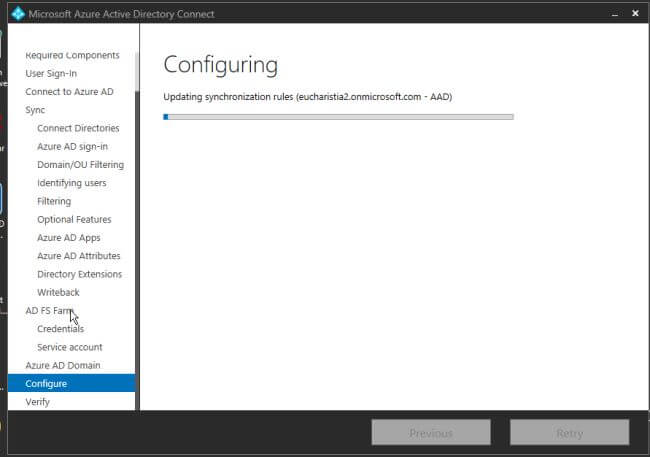Click the configuration progress bar
This screenshot has width=650, height=457.
tap(338, 117)
